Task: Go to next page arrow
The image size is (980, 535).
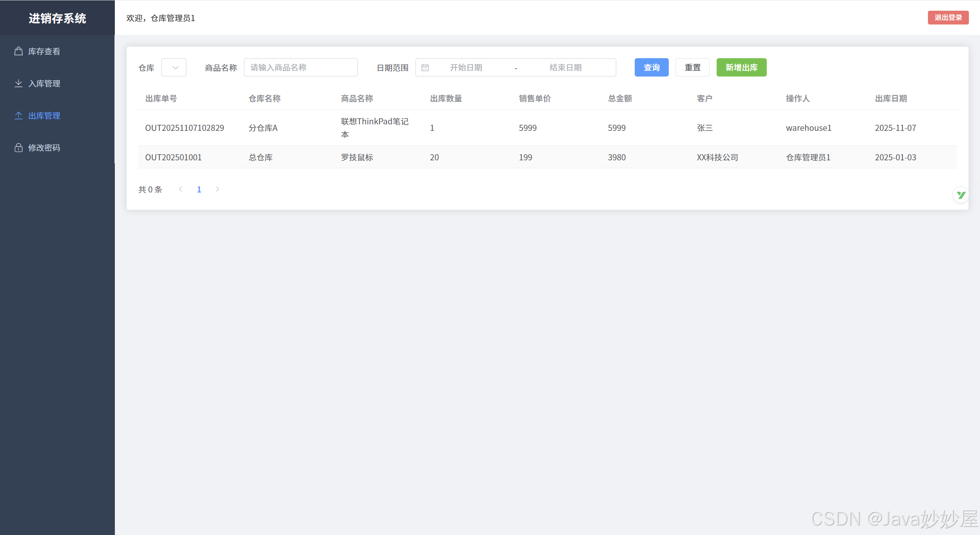Action: click(217, 189)
